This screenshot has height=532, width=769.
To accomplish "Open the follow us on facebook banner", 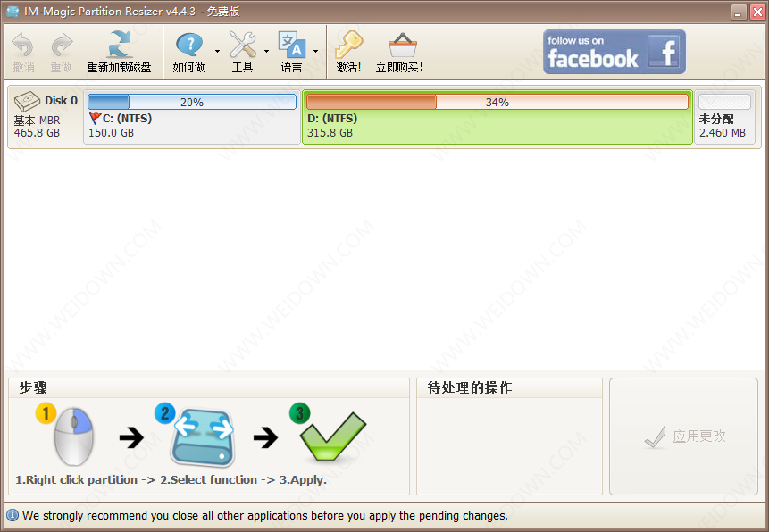I will pos(614,52).
